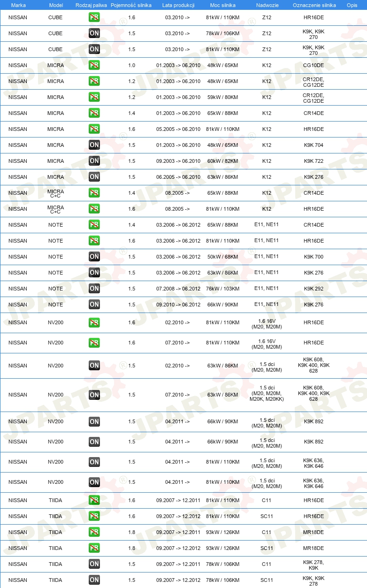Click diesel ON icon for CUBE 78kW row

[94, 33]
